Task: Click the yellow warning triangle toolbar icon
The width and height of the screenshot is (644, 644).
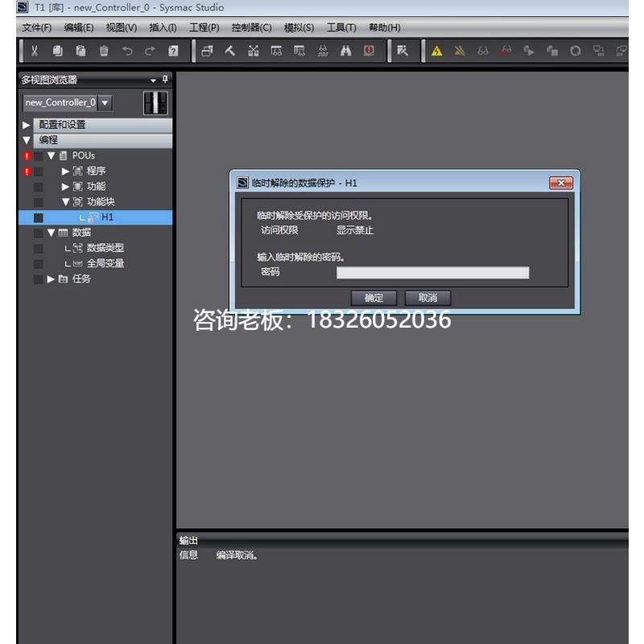Action: [436, 51]
